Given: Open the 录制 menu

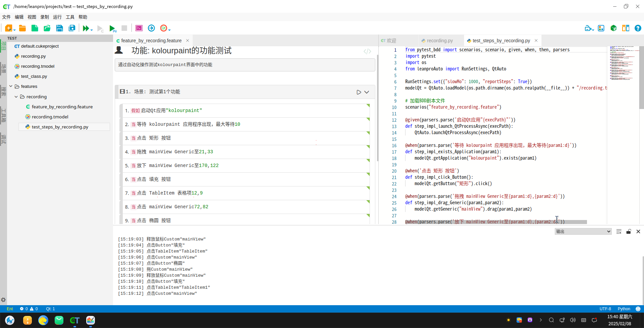Looking at the screenshot, I should 45,17.
